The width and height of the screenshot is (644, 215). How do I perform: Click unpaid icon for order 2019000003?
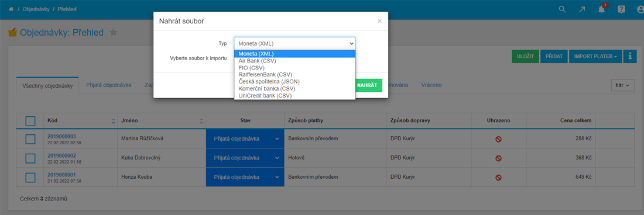coord(499,139)
